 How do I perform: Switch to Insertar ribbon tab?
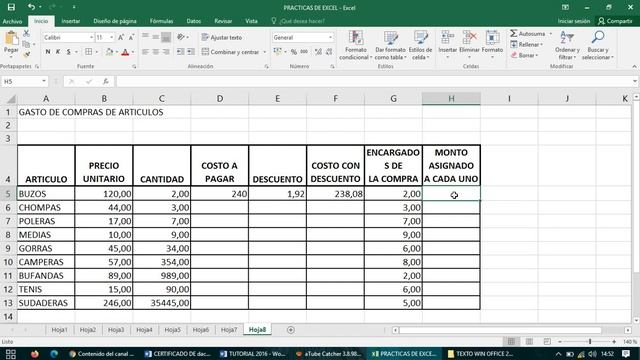[71, 21]
